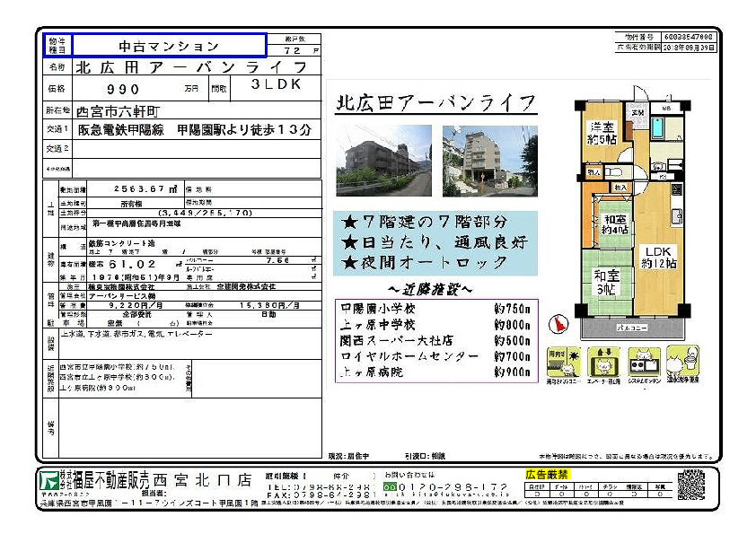Click the green free-dial phone icon
The width and height of the screenshot is (756, 534).
(390, 486)
